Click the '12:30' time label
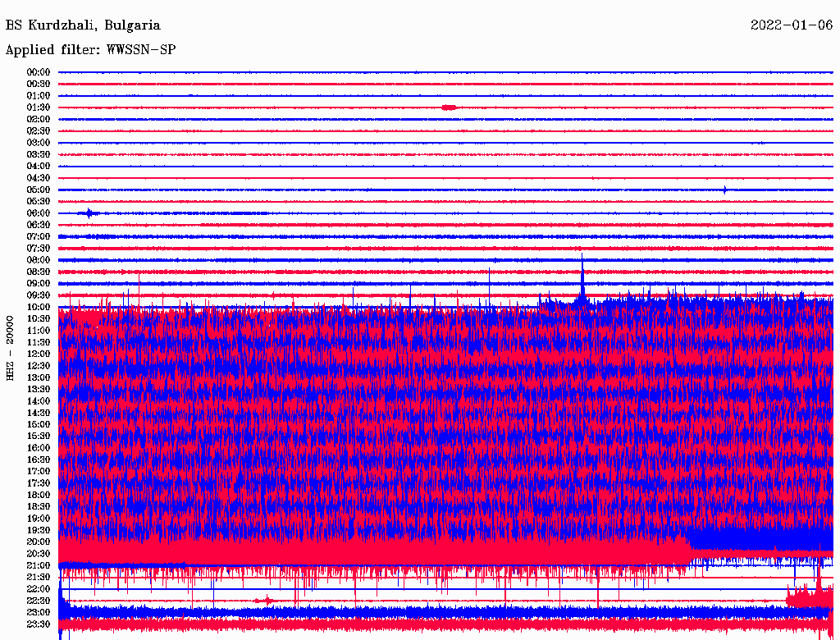This screenshot has width=840, height=640. click(x=39, y=366)
